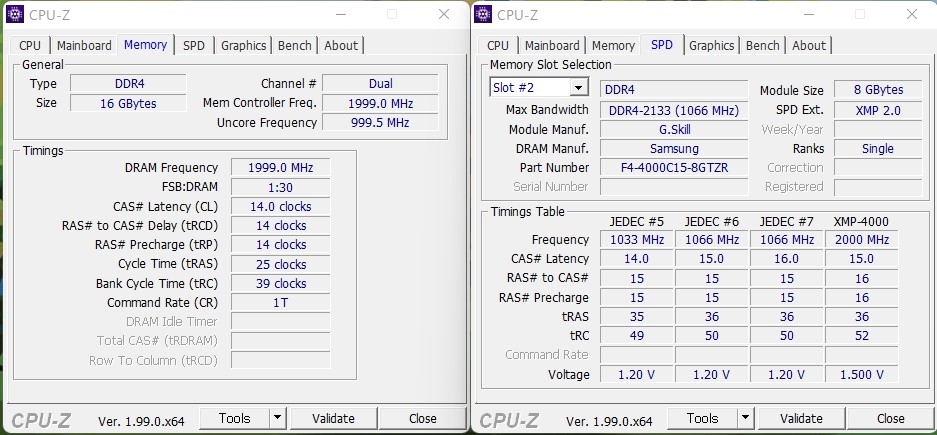Viewport: 937px width, 435px height.
Task: Click Validate button in right window
Action: (801, 418)
